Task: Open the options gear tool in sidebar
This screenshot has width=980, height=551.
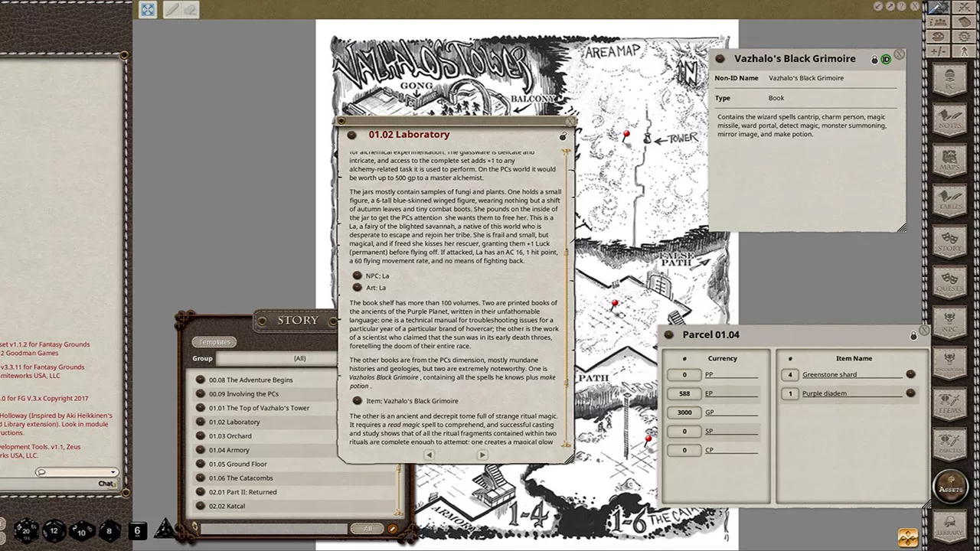Action: pos(964,37)
